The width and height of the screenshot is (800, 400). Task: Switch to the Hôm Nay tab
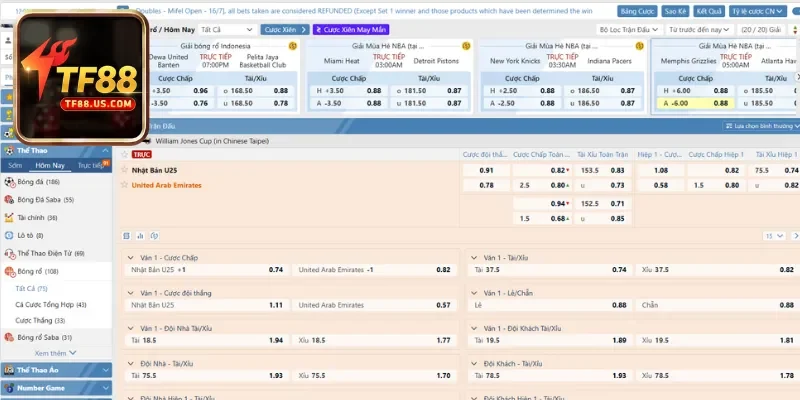coord(50,165)
